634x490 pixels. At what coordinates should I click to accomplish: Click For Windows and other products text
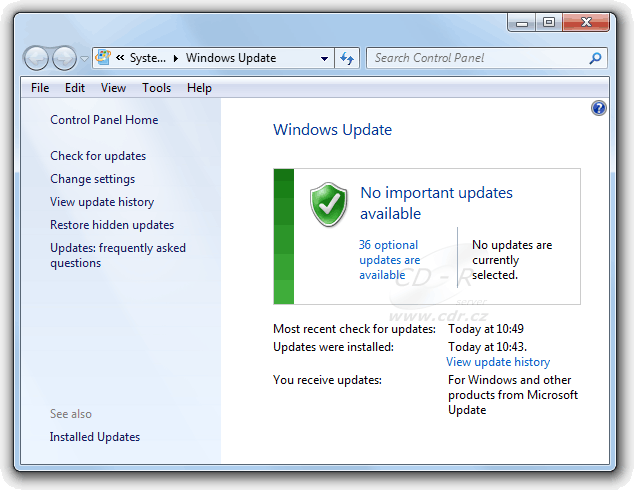pyautogui.click(x=513, y=395)
